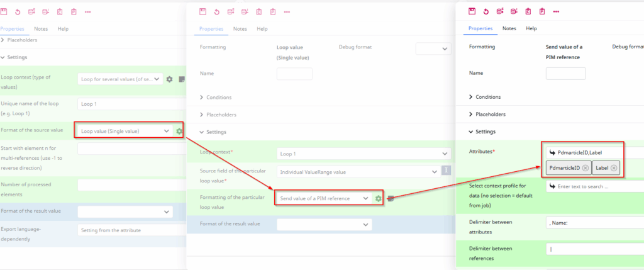644x270 pixels.
Task: Open the 'Loop for several values' dropdown
Action: [120, 79]
